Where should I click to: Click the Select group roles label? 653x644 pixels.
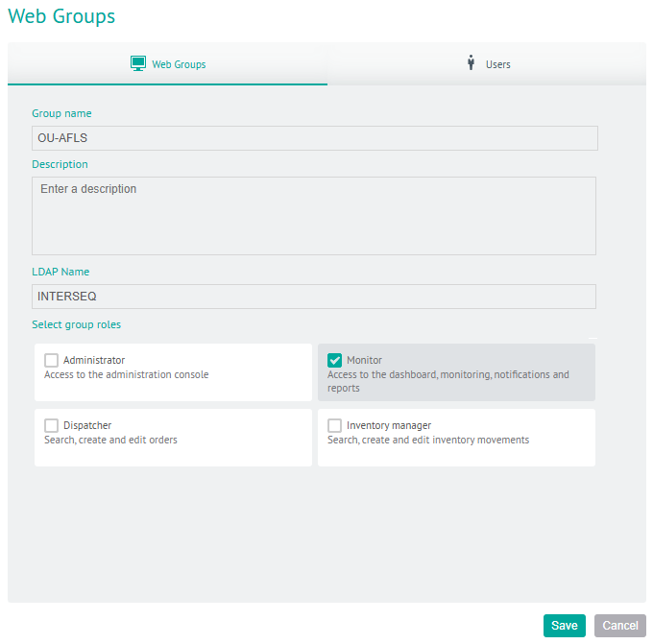(77, 324)
